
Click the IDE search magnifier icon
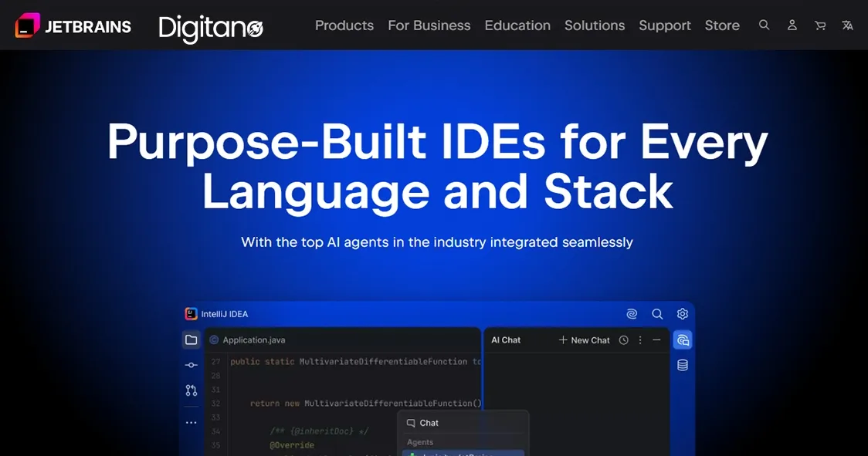[657, 314]
